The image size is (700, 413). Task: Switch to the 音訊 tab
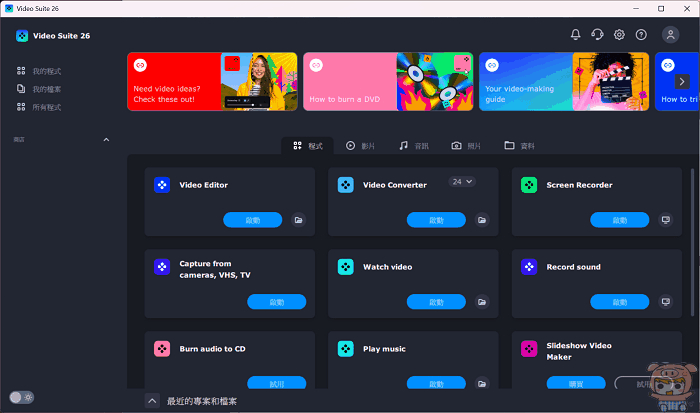[x=414, y=146]
